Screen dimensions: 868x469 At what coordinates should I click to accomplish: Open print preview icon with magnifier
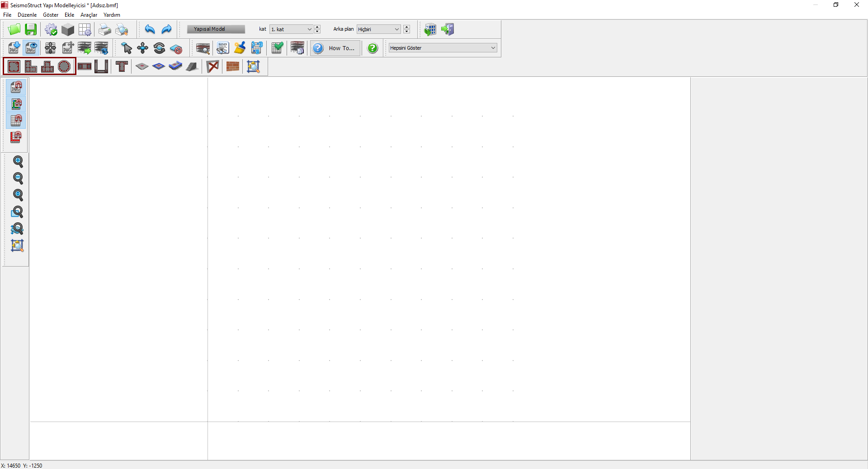click(122, 29)
